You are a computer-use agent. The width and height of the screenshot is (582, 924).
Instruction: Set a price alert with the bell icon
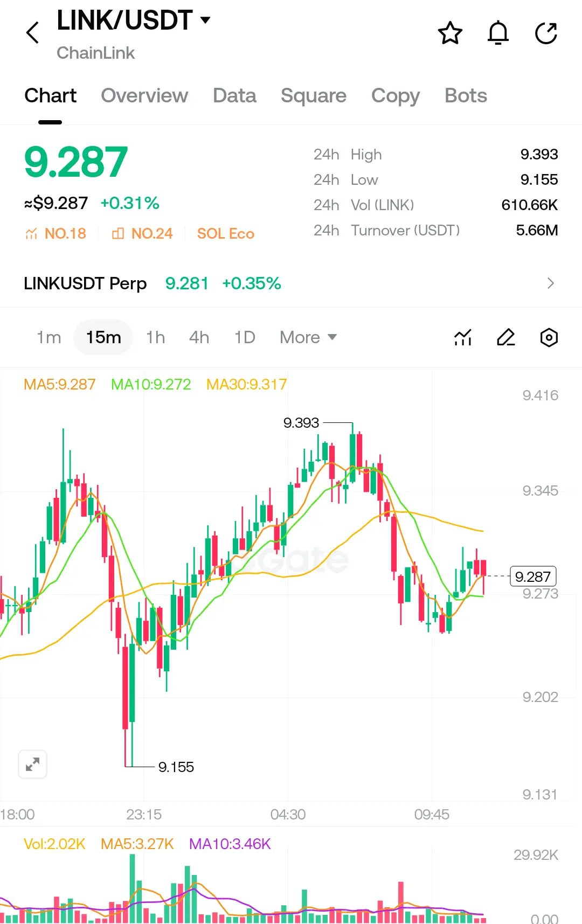click(x=498, y=33)
